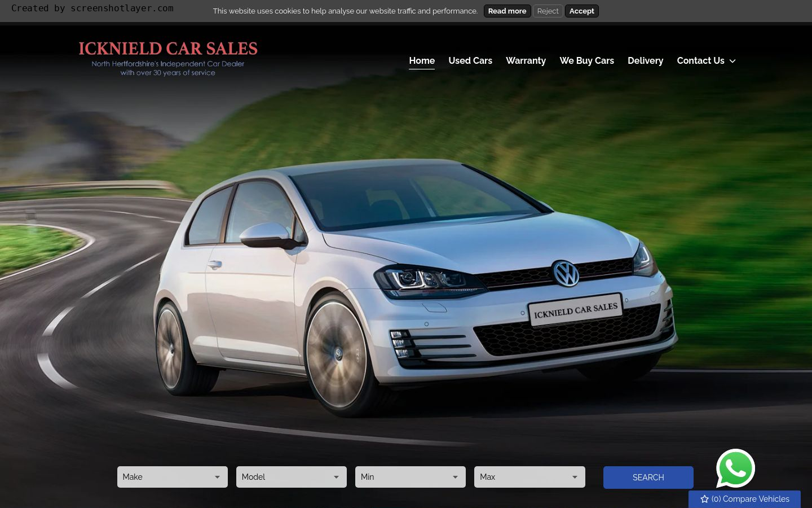Accept the cookie notice
This screenshot has height=508, width=812.
581,11
